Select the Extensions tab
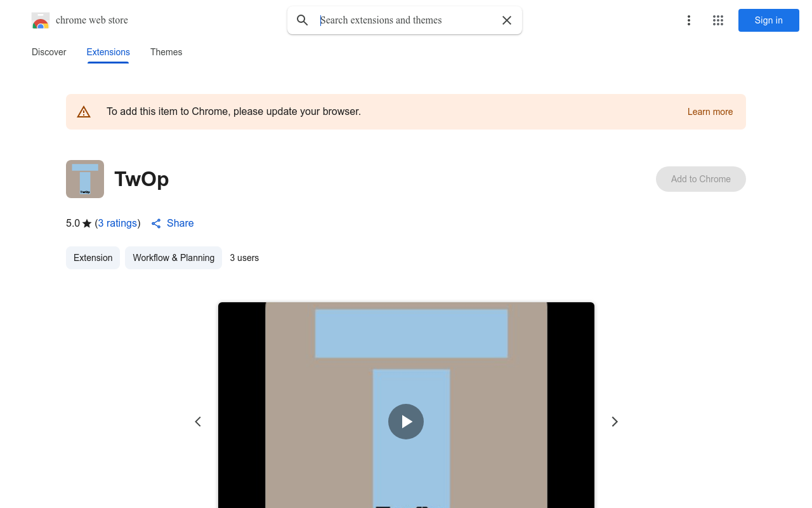 [108, 52]
